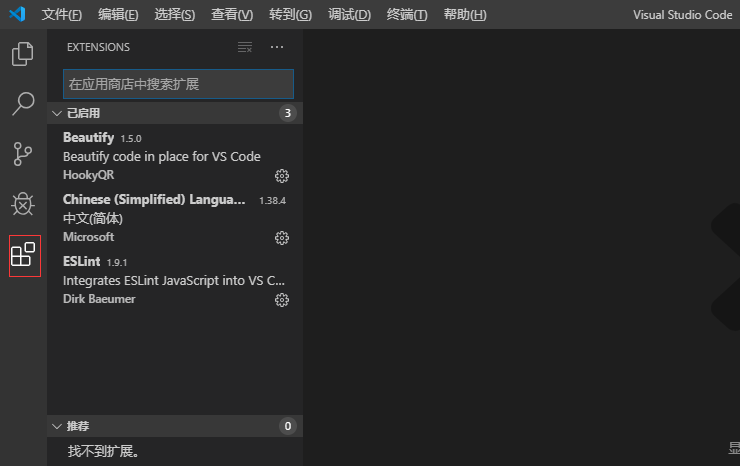Click the enabled extensions count badge 3

pyautogui.click(x=287, y=113)
